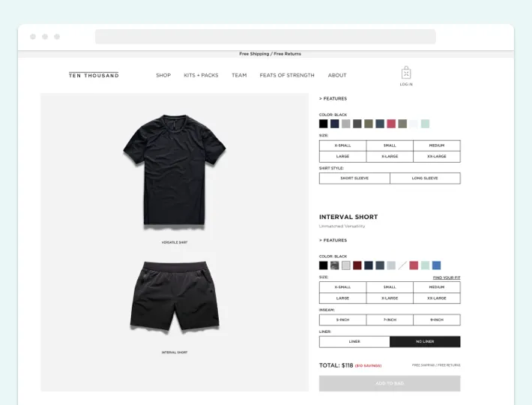Click the browser address bar
The image size is (532, 405).
click(x=265, y=37)
